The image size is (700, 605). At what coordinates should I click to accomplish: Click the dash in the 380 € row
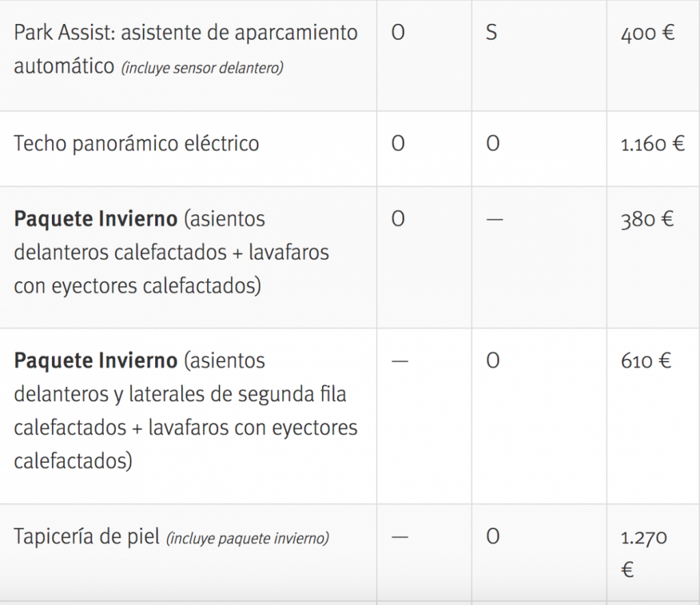(494, 220)
